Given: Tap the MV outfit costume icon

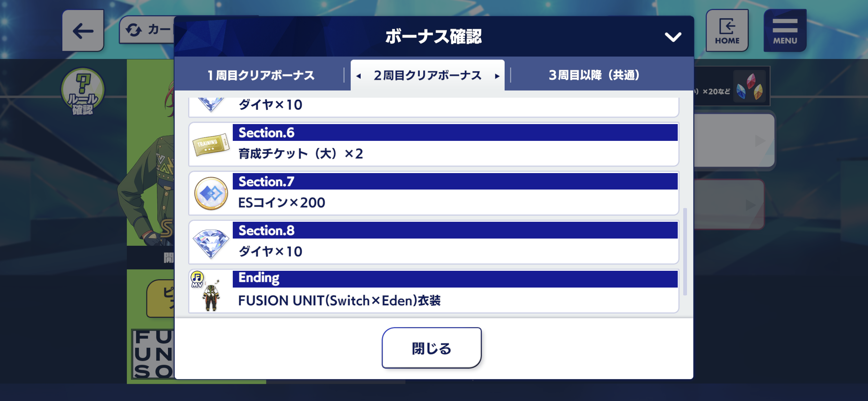Looking at the screenshot, I should click(x=206, y=291).
